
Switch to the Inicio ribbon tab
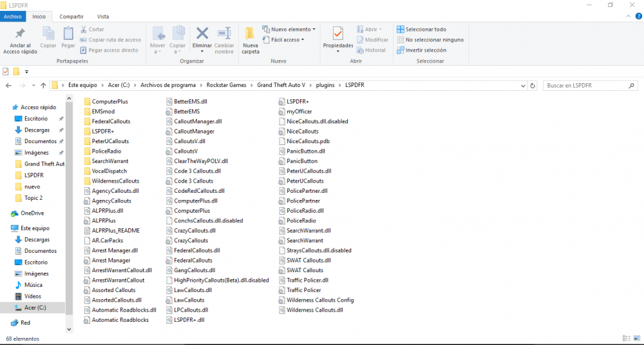(x=39, y=17)
